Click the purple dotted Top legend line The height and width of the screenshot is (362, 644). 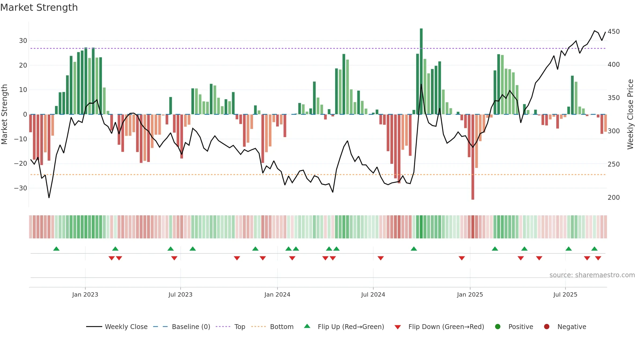pos(223,327)
